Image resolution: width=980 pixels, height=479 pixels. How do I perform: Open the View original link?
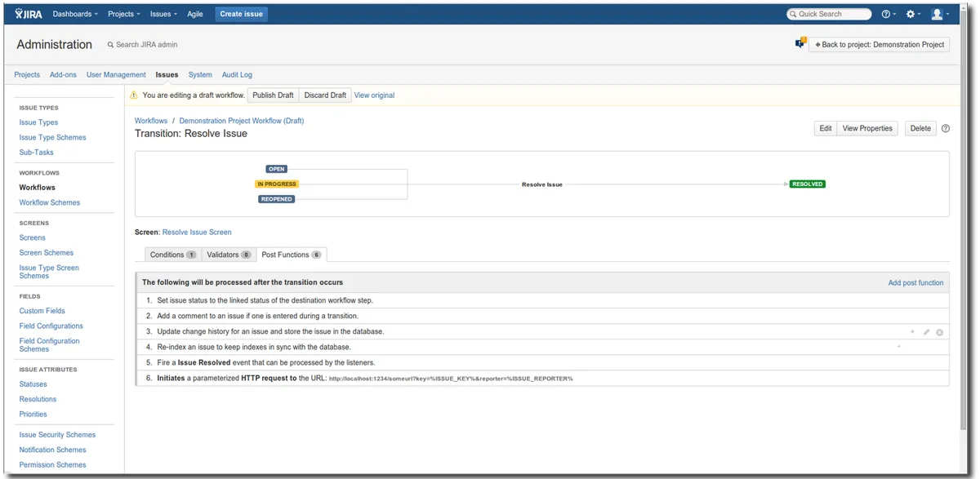(x=374, y=95)
